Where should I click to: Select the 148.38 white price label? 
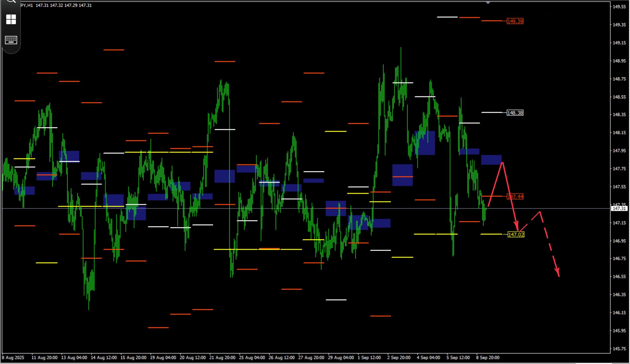click(515, 113)
